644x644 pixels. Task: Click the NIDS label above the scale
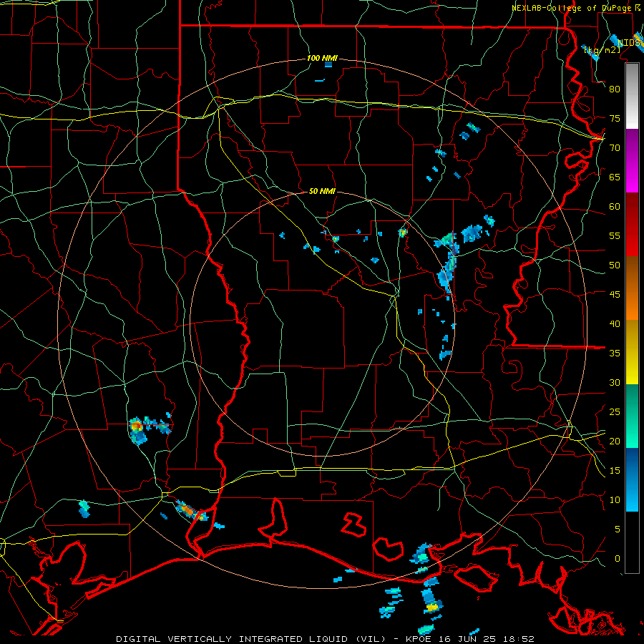coord(629,43)
